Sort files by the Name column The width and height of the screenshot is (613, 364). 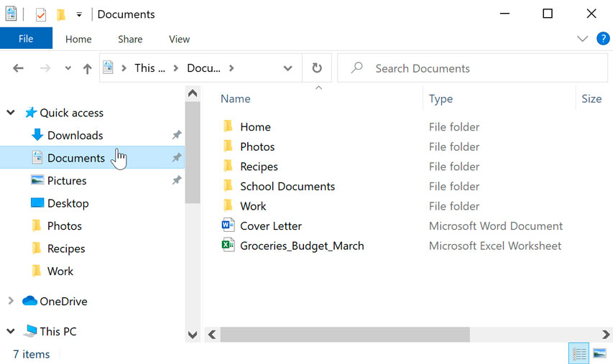click(236, 99)
